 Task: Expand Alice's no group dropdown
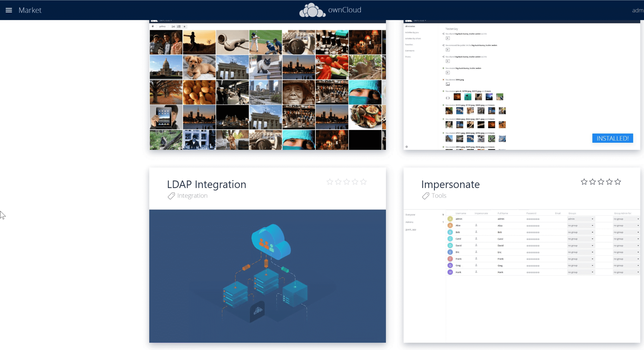[581, 226]
